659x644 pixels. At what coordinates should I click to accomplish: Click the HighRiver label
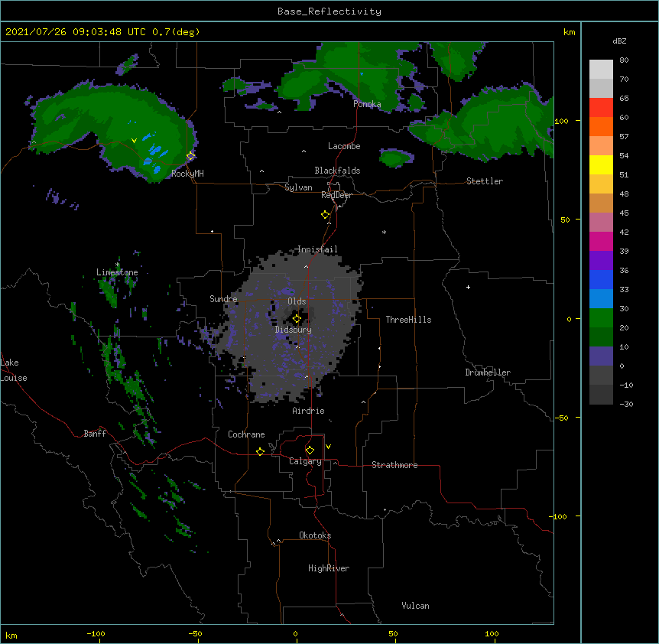(329, 568)
